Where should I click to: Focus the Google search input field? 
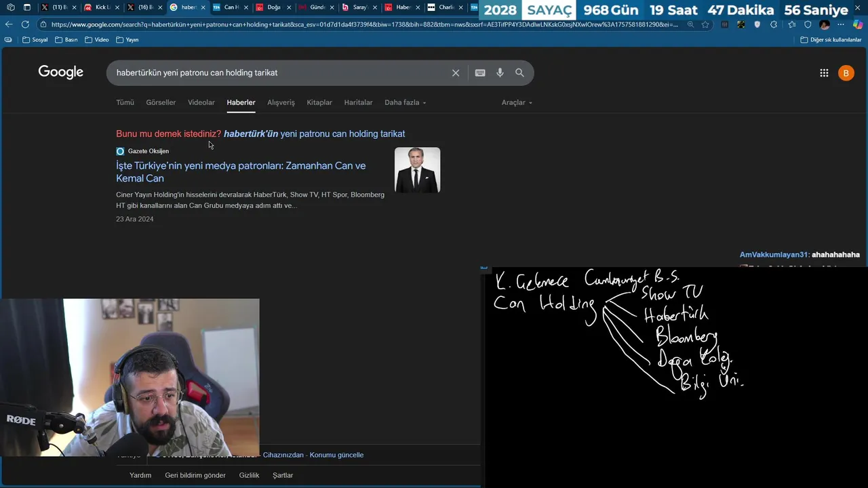coord(278,73)
